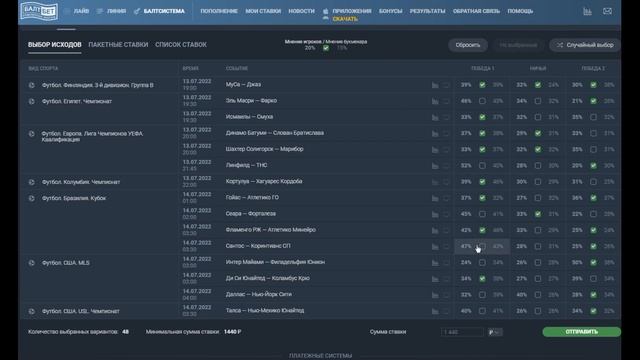
Task: Check Ничья for Кортулуа – Хагуарес Кордоба
Action: [538, 182]
